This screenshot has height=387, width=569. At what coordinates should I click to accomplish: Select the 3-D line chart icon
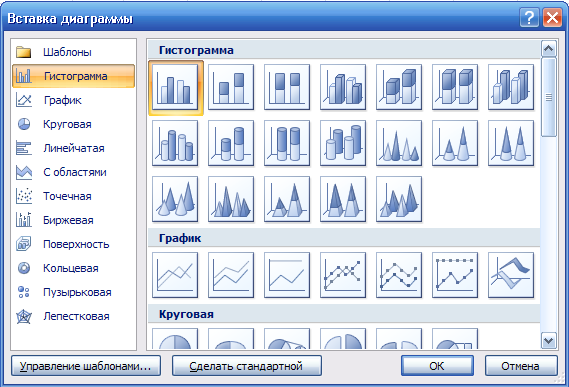click(511, 275)
